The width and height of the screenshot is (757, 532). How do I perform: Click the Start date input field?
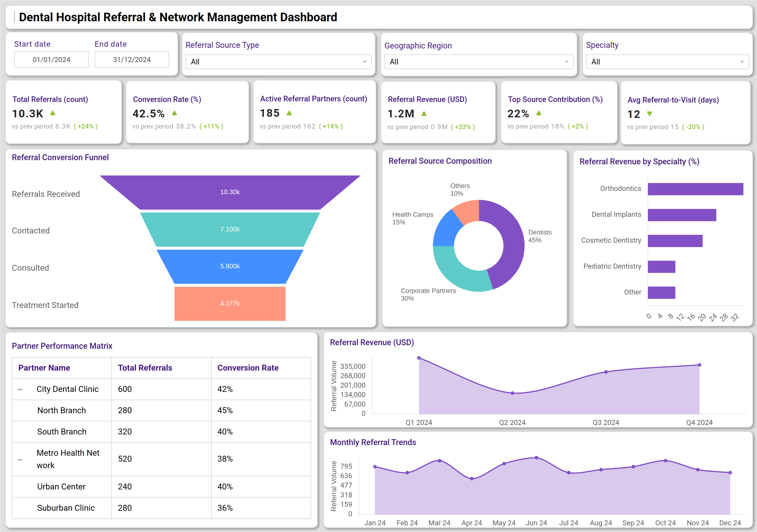(51, 60)
